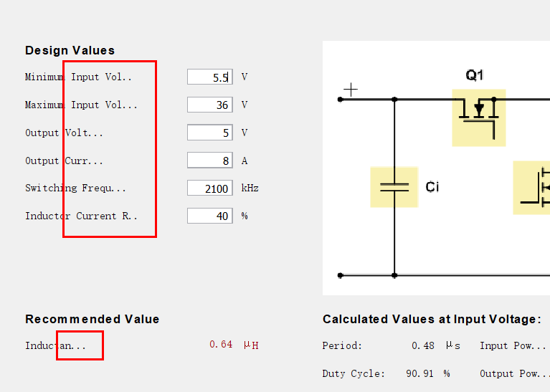Click the Design Values heading
550x392 pixels.
(70, 50)
